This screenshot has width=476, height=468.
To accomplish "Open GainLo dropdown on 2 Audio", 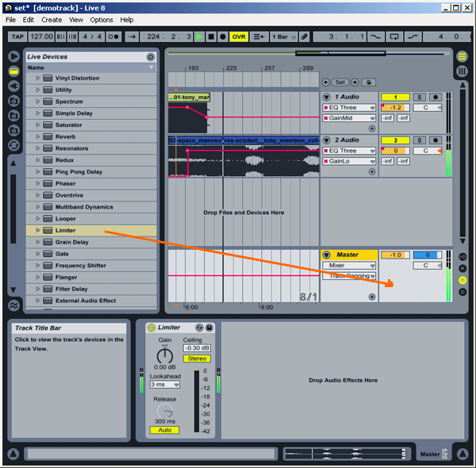I will pyautogui.click(x=349, y=161).
